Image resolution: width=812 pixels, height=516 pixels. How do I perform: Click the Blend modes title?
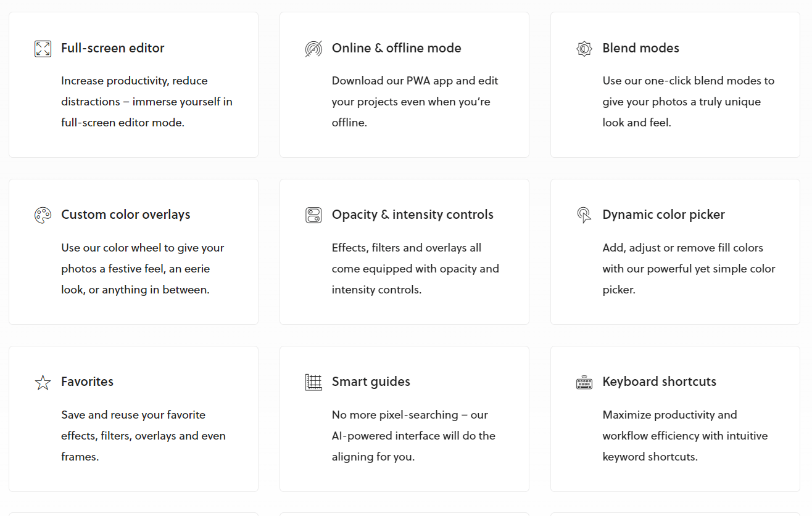coord(640,48)
